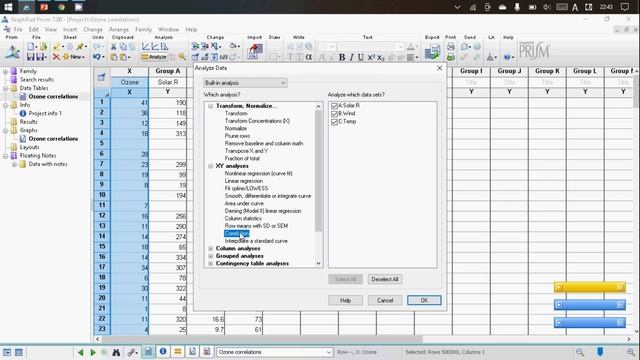The image size is (640, 360).
Task: Click the binoculars find icon
Action: click(x=116, y=352)
